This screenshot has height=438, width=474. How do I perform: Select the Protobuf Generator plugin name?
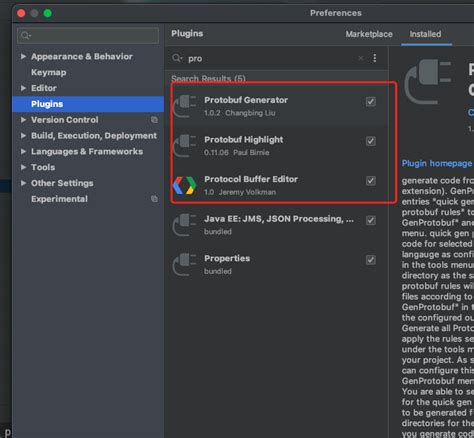[x=246, y=100]
